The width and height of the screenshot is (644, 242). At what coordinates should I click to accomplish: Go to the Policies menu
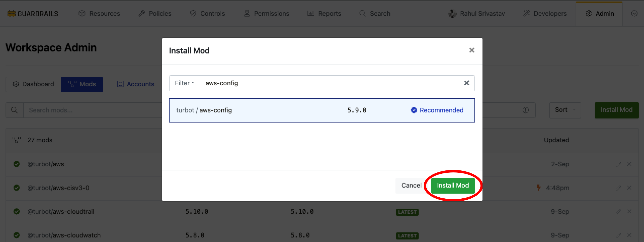click(155, 14)
